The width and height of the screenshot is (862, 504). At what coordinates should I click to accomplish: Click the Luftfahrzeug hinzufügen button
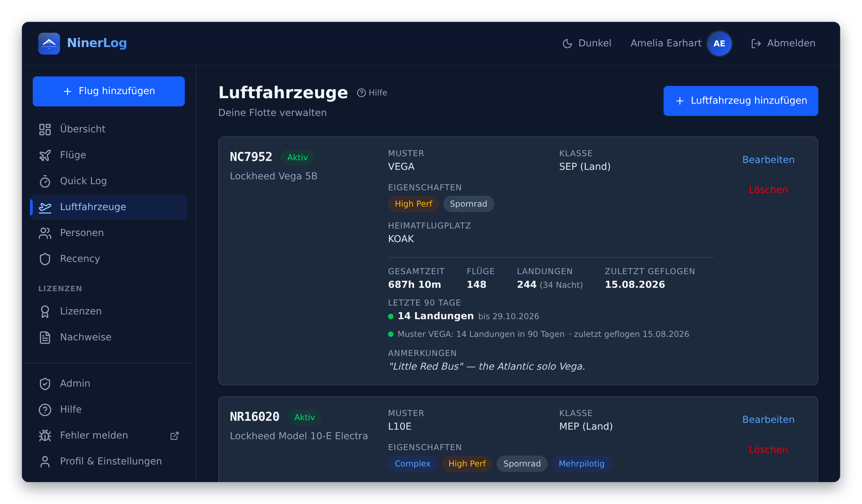click(x=741, y=101)
